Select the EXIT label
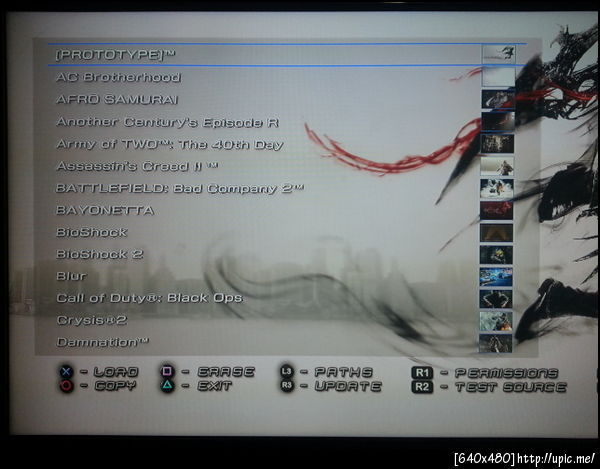 [215, 386]
